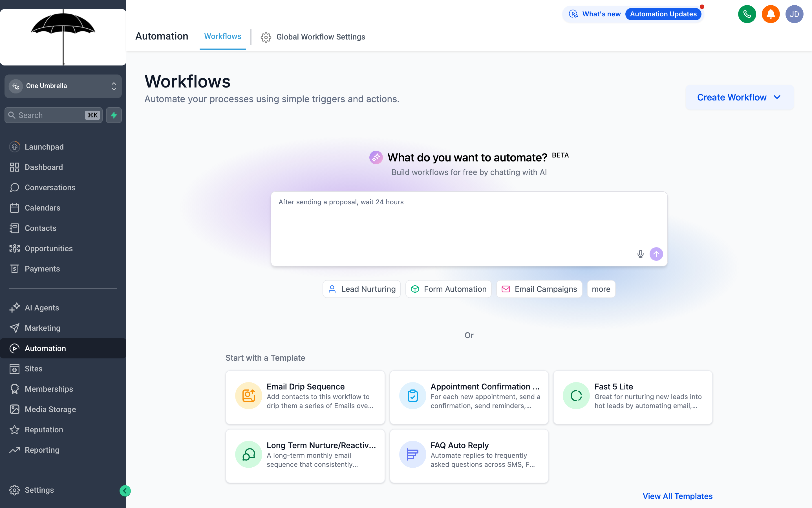Screen dimensions: 812x508
Task: Click the sidebar Search field
Action: coord(54,115)
